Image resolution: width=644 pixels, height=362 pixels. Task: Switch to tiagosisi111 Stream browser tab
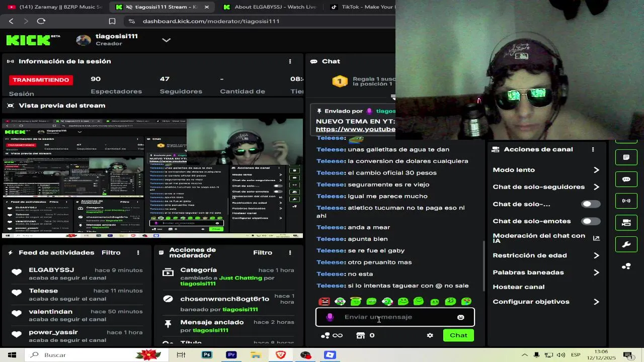click(161, 7)
